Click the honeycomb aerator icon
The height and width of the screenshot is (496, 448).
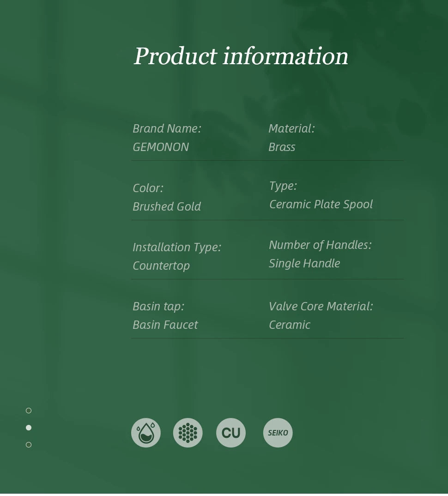pyautogui.click(x=188, y=433)
